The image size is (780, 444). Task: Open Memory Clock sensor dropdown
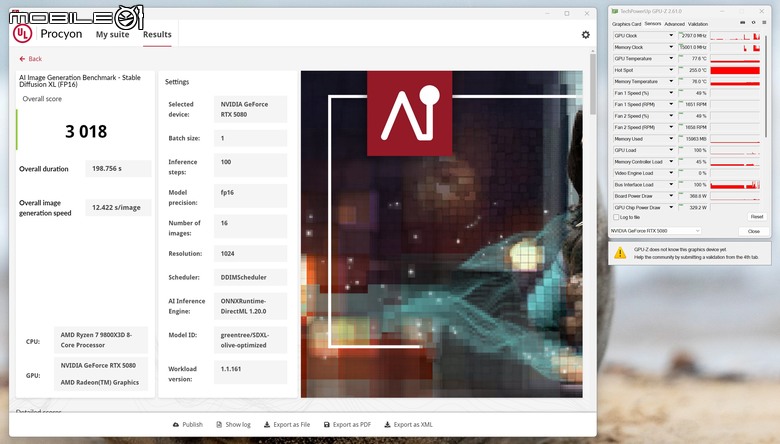coord(671,47)
